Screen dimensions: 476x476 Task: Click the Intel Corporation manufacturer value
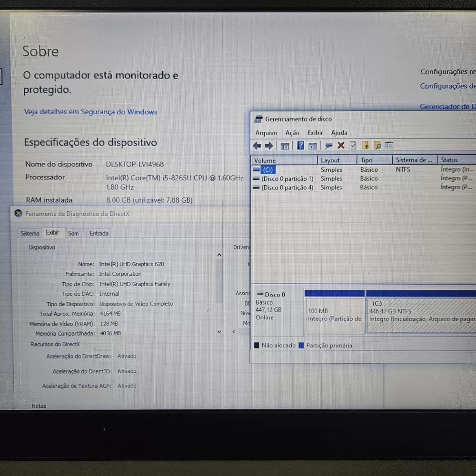(x=120, y=274)
